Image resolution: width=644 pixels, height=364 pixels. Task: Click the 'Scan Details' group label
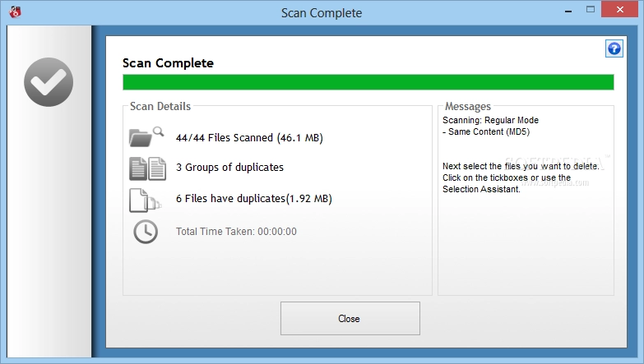click(160, 106)
